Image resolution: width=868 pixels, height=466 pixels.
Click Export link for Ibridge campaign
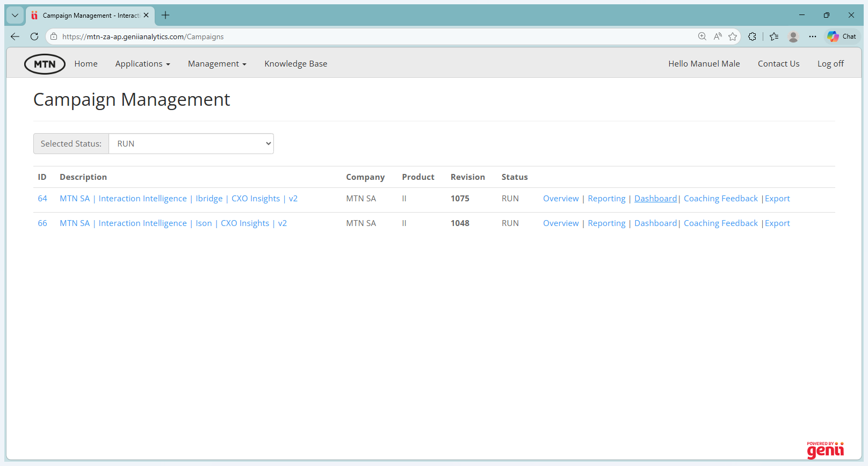[x=777, y=199]
